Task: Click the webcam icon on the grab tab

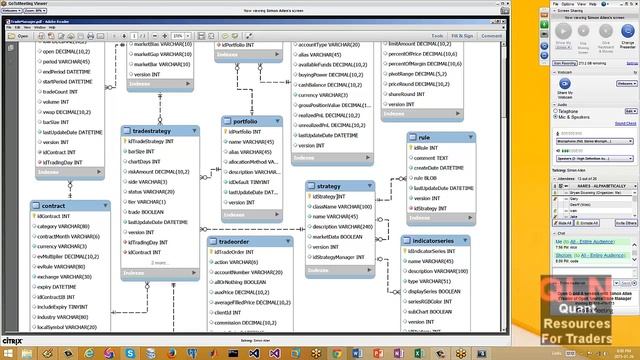Action: coord(544,35)
